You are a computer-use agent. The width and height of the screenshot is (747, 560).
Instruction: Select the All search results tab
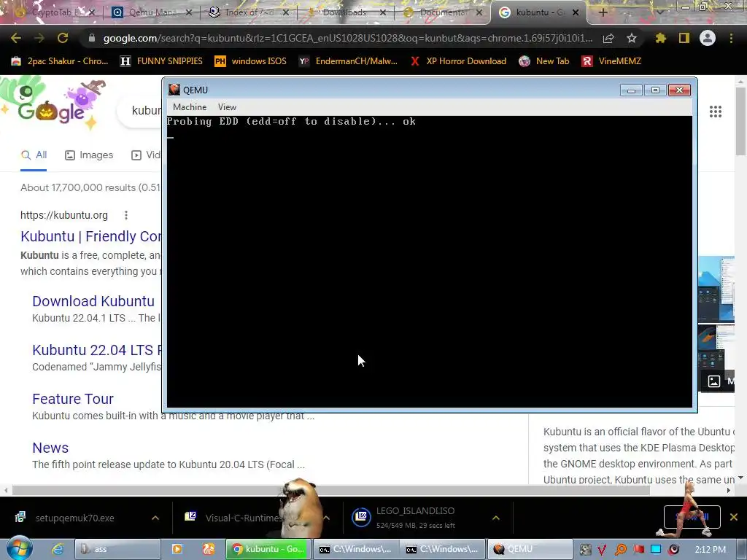34,155
